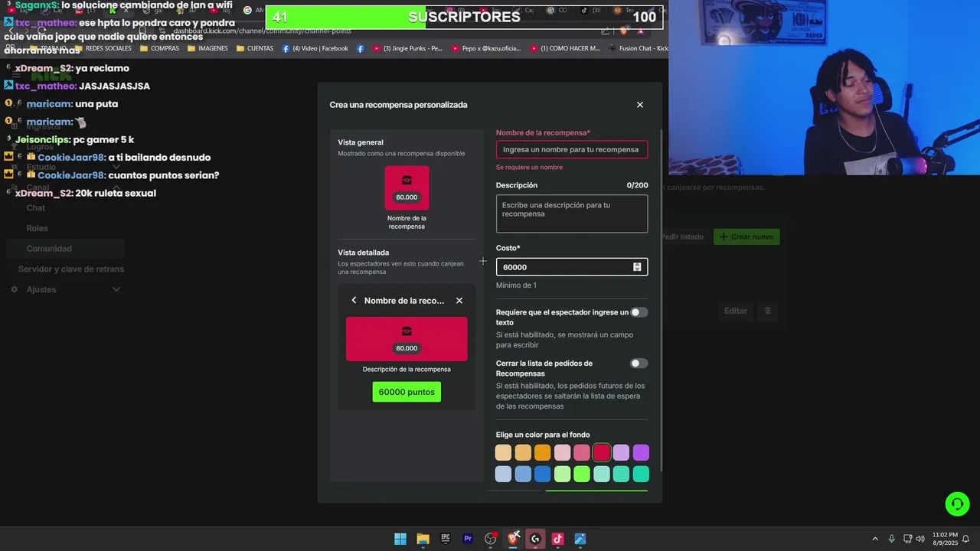The image size is (980, 551).
Task: Select the medium sky blue color swatch
Action: 523,474
